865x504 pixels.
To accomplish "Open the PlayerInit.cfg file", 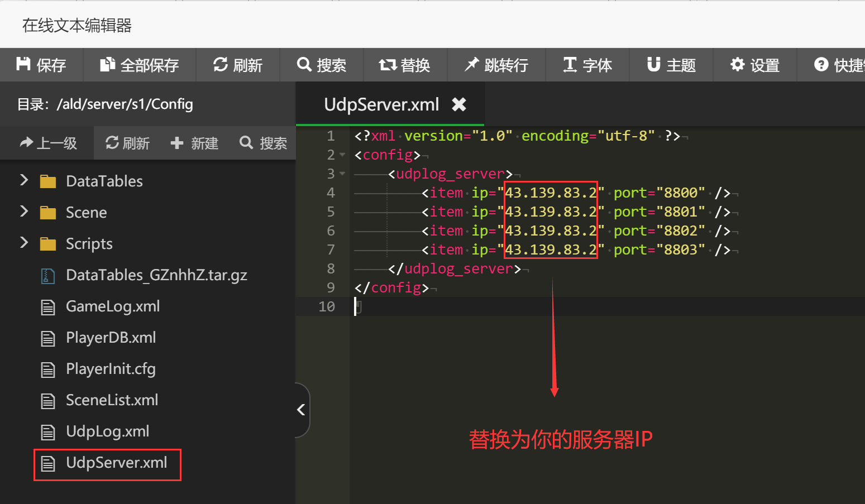I will [x=111, y=369].
